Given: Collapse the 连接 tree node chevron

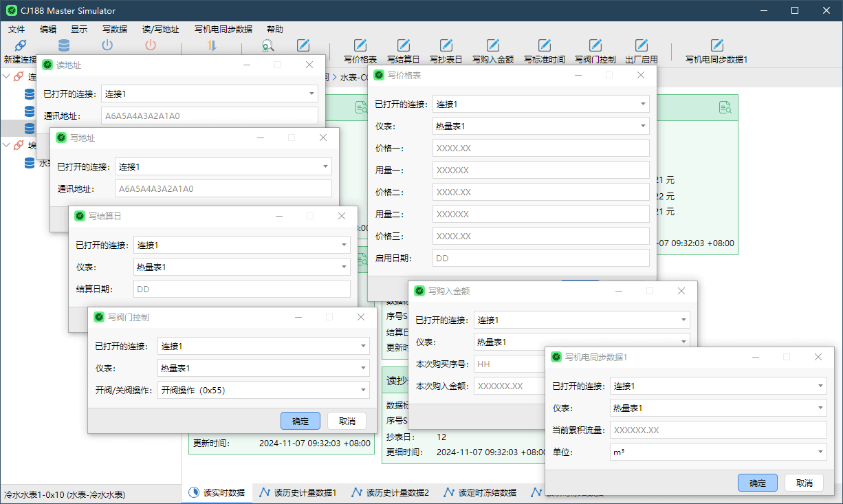Looking at the screenshot, I should click(x=6, y=76).
